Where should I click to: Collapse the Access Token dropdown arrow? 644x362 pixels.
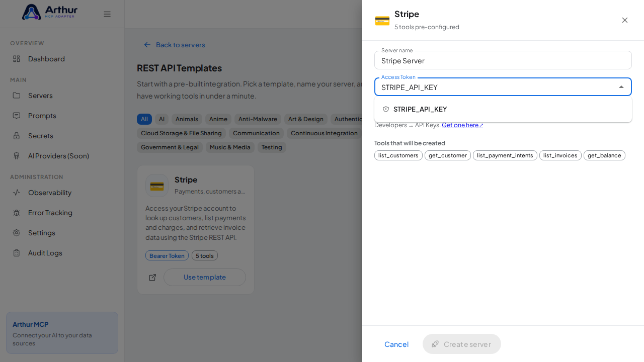(621, 87)
